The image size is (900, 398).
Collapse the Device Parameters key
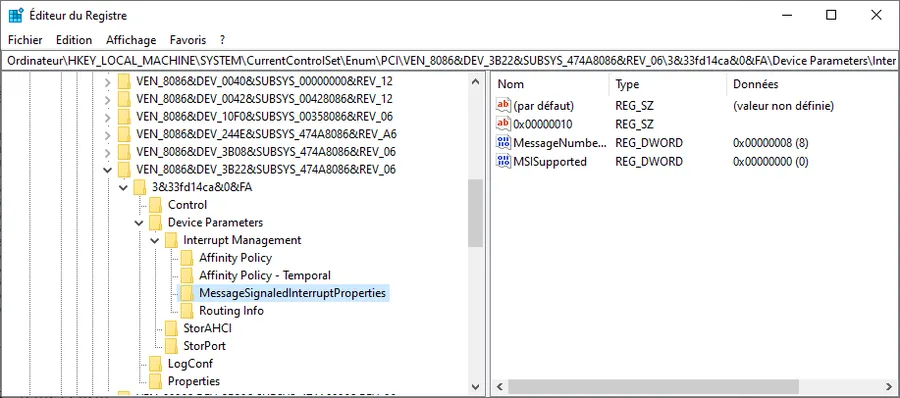coord(138,223)
